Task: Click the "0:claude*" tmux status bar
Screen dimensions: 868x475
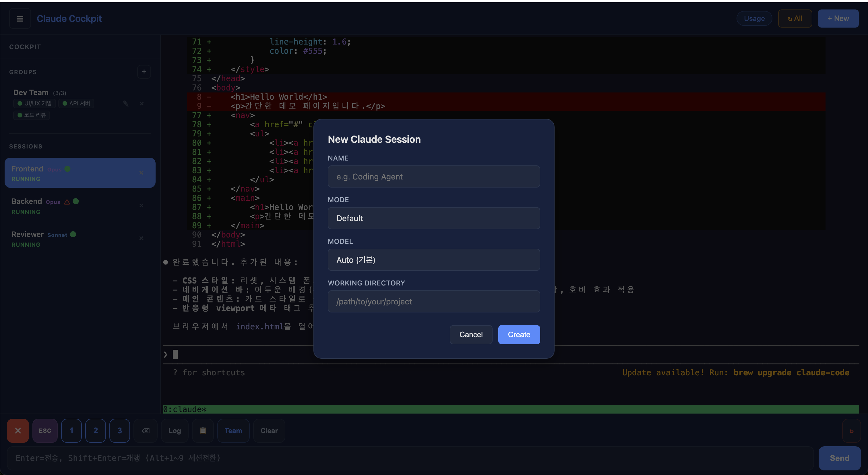Action: pyautogui.click(x=511, y=409)
